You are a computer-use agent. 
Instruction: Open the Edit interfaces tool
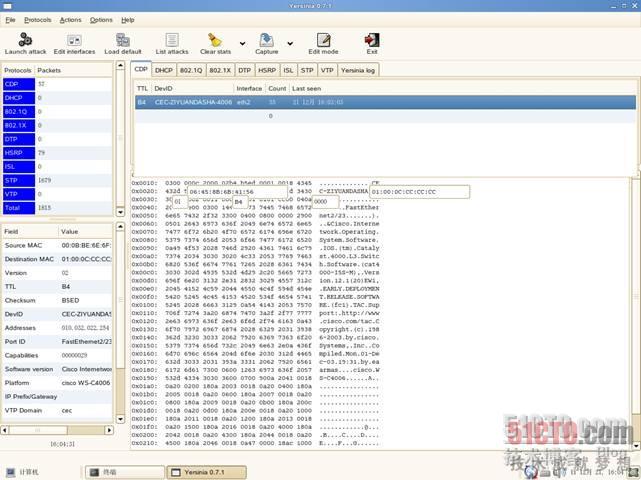[x=74, y=40]
